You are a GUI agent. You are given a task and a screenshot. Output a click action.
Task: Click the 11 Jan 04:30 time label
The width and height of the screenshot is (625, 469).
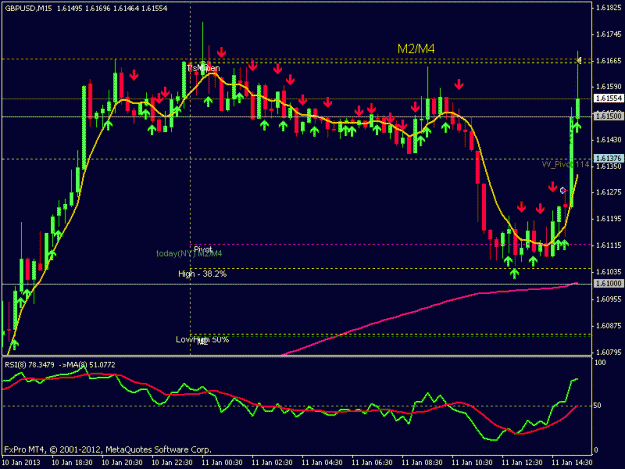(x=322, y=463)
